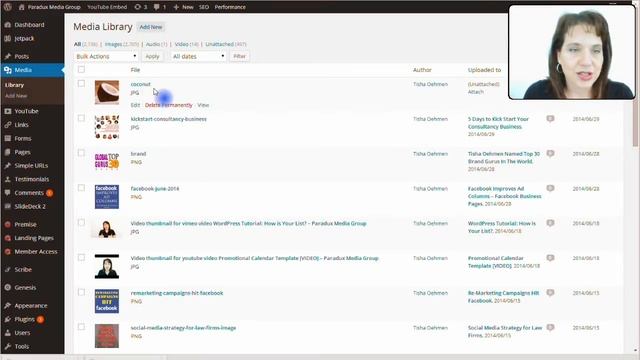Open the Performance admin bar menu
The image size is (640, 360).
(230, 7)
